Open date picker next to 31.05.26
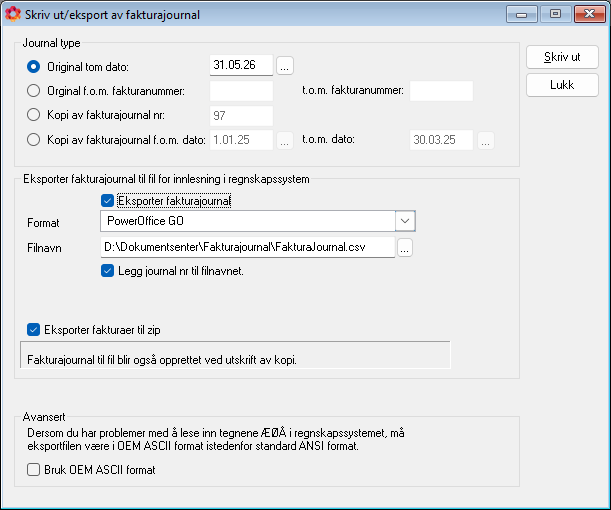Viewport: 611px width, 510px height. coord(285,65)
